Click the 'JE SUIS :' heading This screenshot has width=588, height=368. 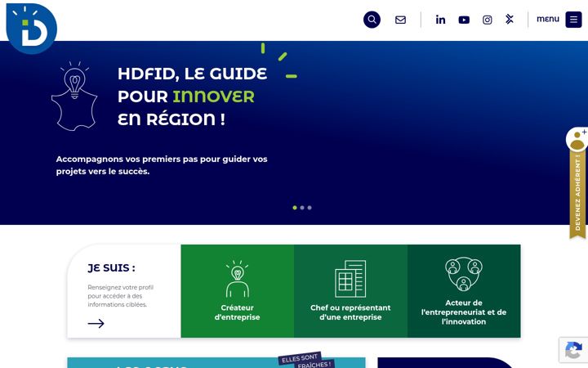point(111,267)
